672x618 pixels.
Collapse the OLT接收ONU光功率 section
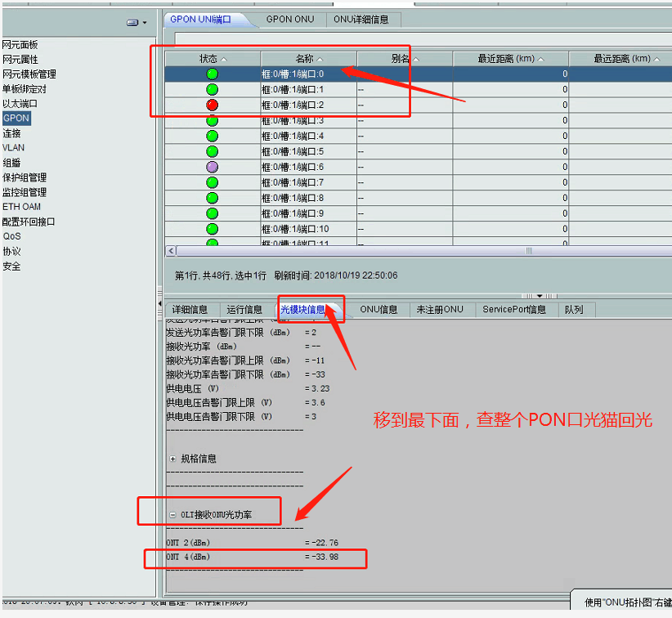coord(172,515)
